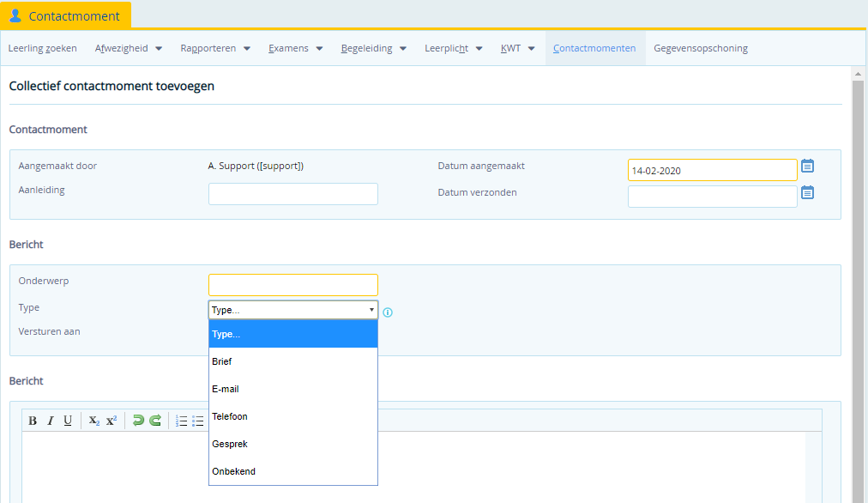Select the Contactmoment yellow tab
The width and height of the screenshot is (868, 503).
click(65, 15)
